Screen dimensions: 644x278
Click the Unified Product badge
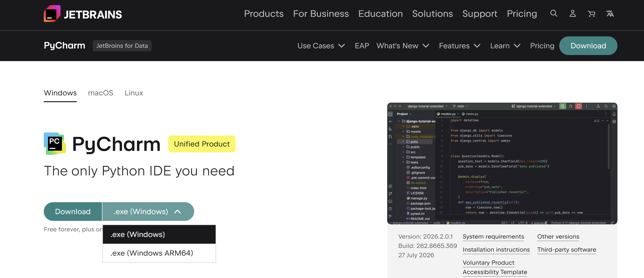click(202, 144)
